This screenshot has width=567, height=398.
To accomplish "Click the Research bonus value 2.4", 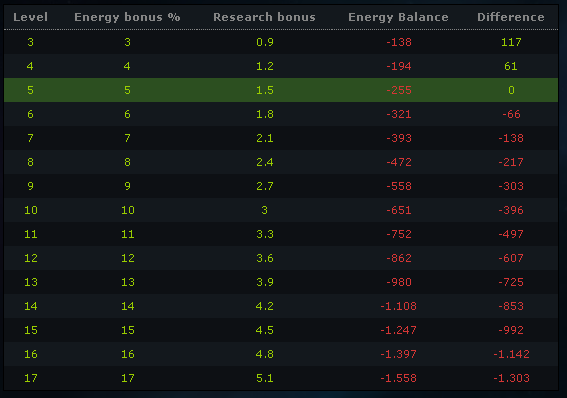I will point(265,162).
